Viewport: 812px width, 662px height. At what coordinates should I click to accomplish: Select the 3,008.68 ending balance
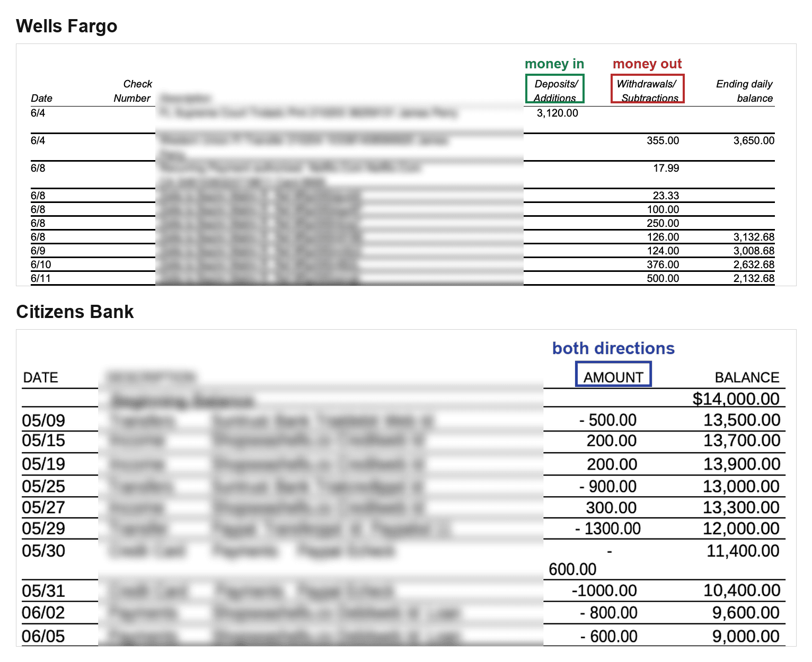point(754,251)
